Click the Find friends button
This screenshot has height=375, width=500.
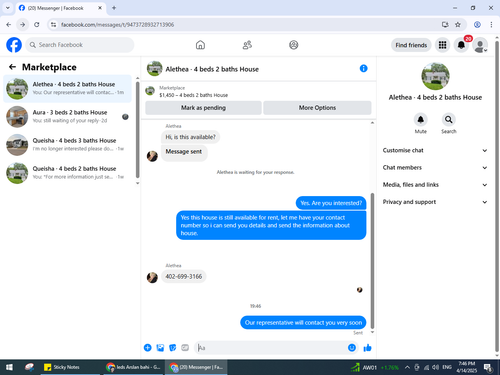411,45
